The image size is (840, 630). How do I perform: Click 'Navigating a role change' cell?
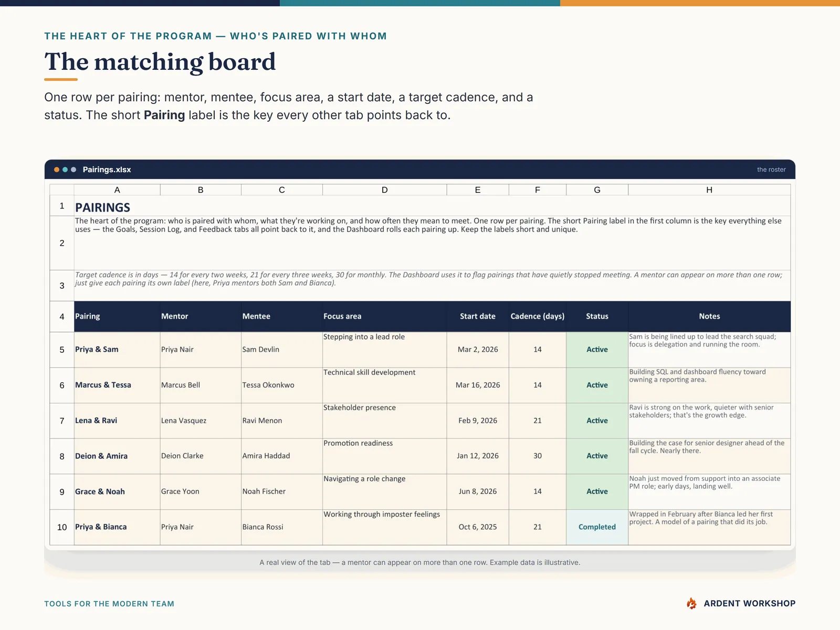[x=385, y=492]
